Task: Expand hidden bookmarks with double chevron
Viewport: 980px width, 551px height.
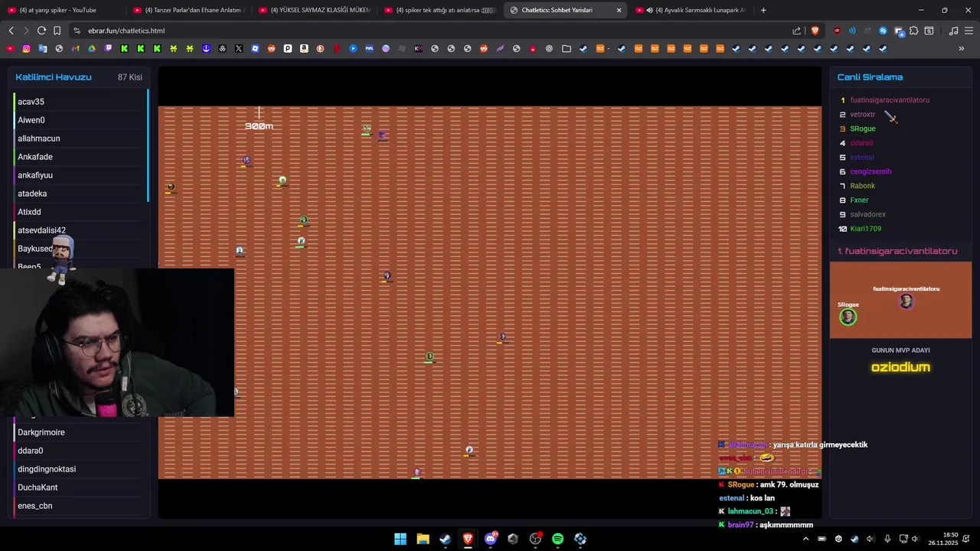Action: (x=962, y=48)
